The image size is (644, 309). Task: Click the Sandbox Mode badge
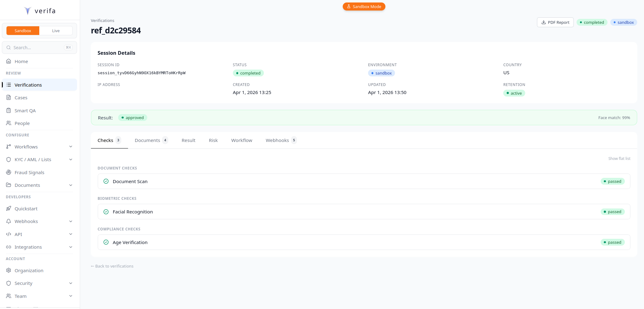(x=364, y=6)
